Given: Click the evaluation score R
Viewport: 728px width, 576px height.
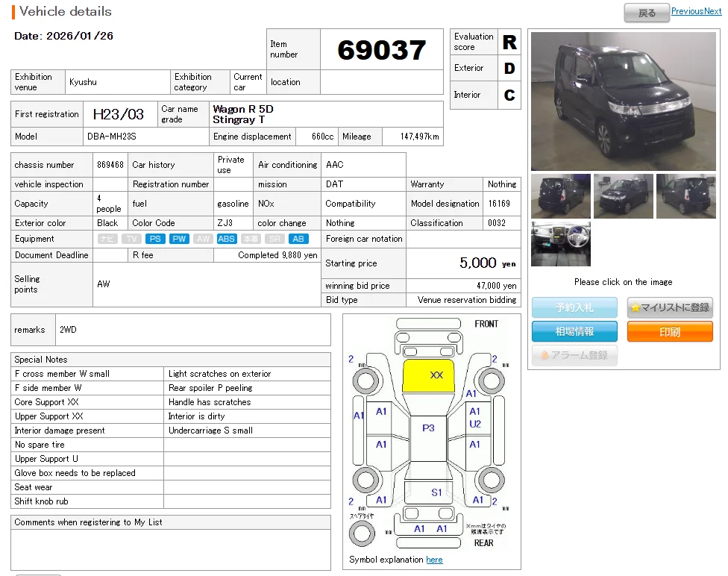Looking at the screenshot, I should (x=509, y=43).
